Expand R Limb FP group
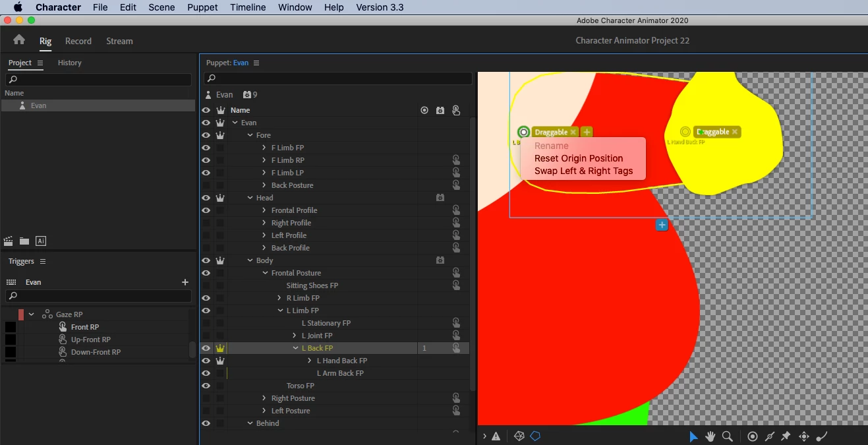Screen dimensions: 868x445 click(279, 298)
